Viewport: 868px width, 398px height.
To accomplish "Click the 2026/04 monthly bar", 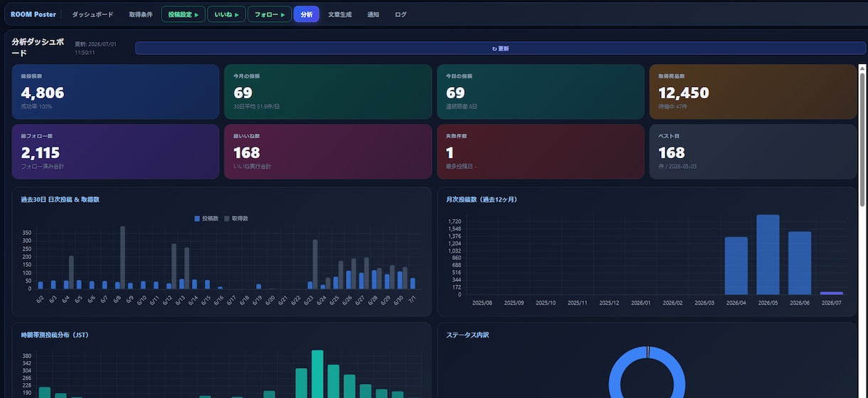I will (x=736, y=266).
